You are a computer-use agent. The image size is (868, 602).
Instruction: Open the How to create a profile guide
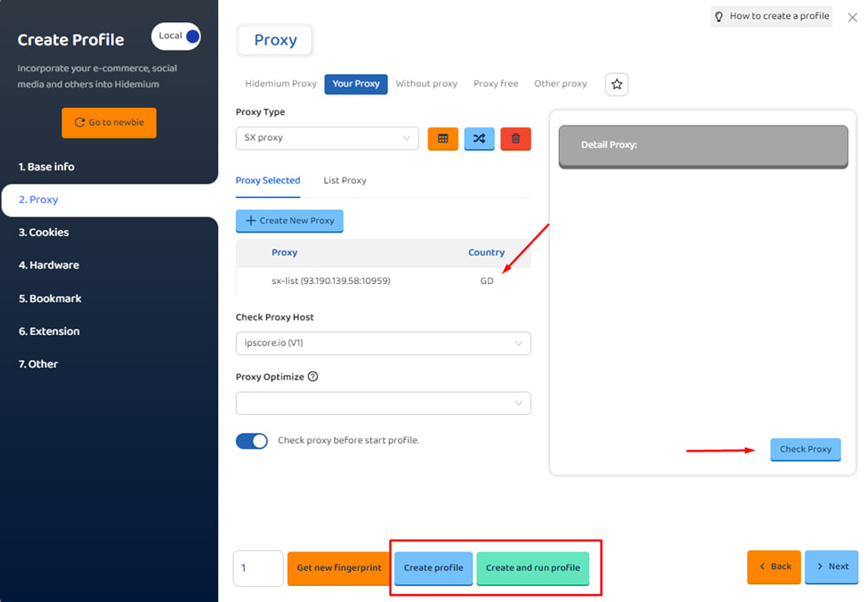tap(771, 16)
